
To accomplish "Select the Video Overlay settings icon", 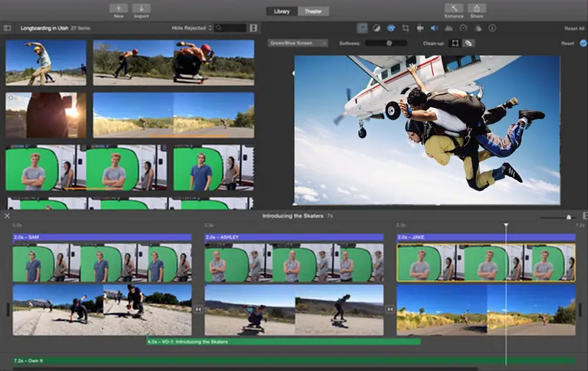I will [x=362, y=28].
